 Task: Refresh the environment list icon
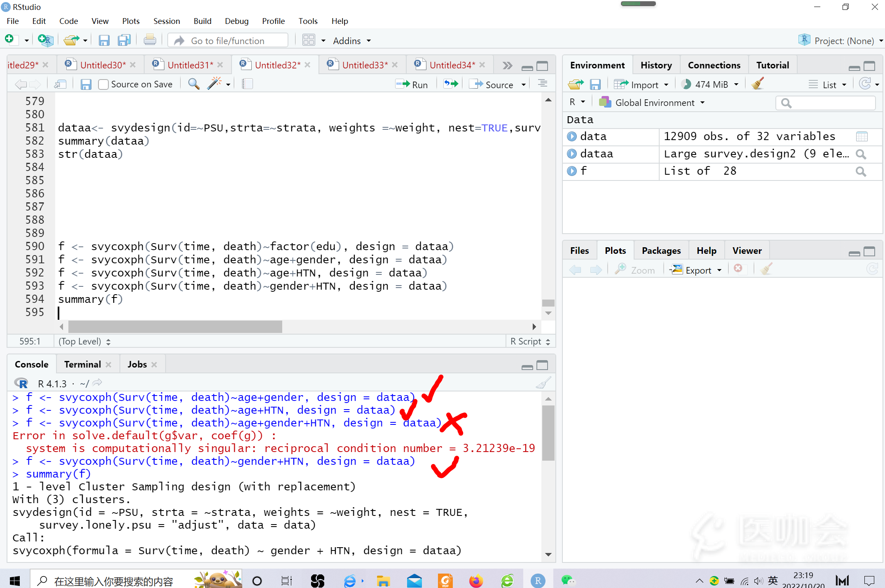[865, 84]
